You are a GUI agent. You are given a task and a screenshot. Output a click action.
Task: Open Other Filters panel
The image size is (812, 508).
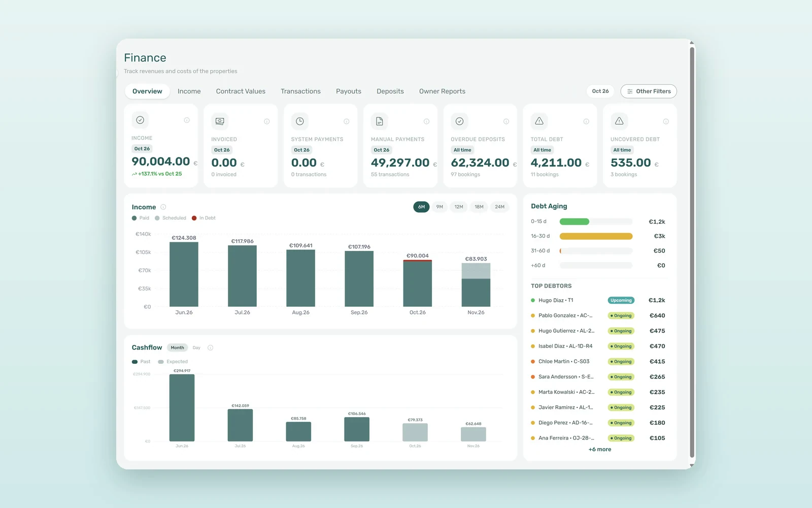click(649, 91)
